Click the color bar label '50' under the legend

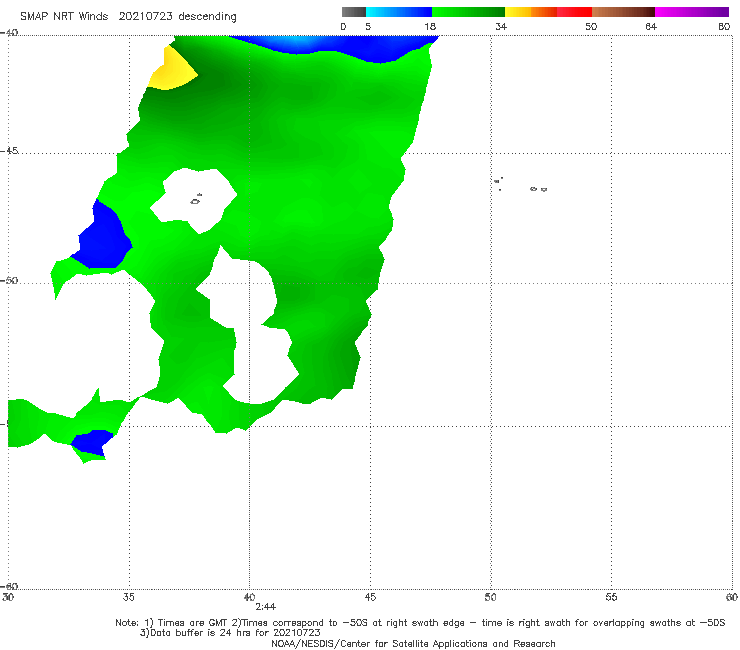pos(591,27)
